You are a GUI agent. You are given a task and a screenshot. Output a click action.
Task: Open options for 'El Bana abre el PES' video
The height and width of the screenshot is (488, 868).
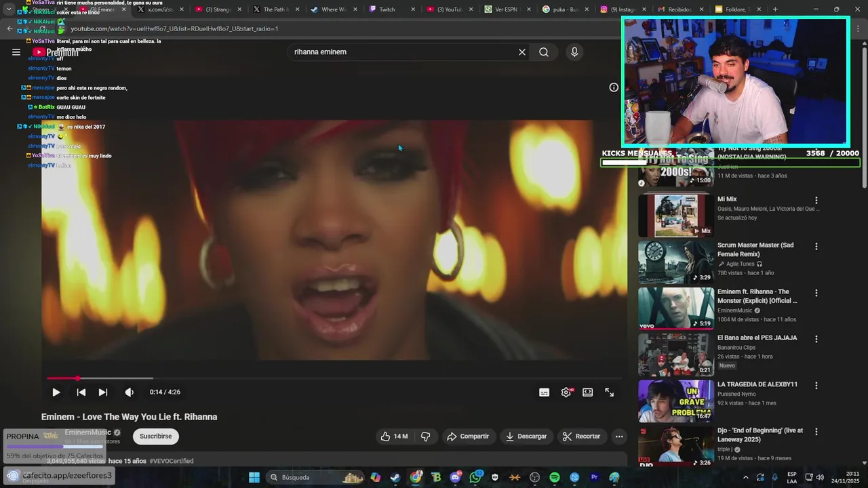point(816,339)
